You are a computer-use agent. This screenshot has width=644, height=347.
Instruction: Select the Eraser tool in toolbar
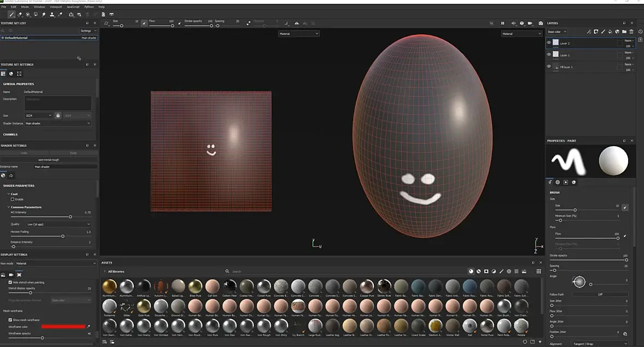click(x=20, y=14)
